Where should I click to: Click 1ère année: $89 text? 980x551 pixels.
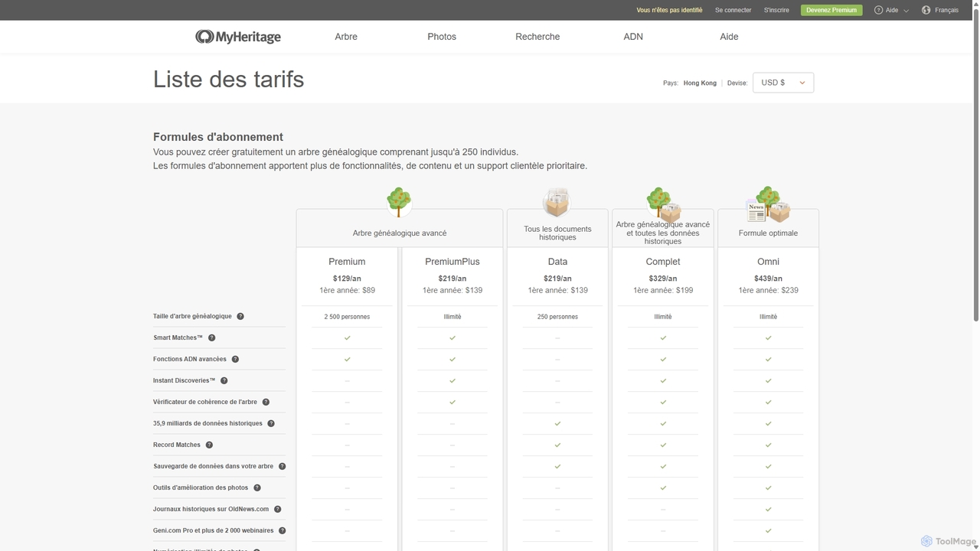click(347, 290)
